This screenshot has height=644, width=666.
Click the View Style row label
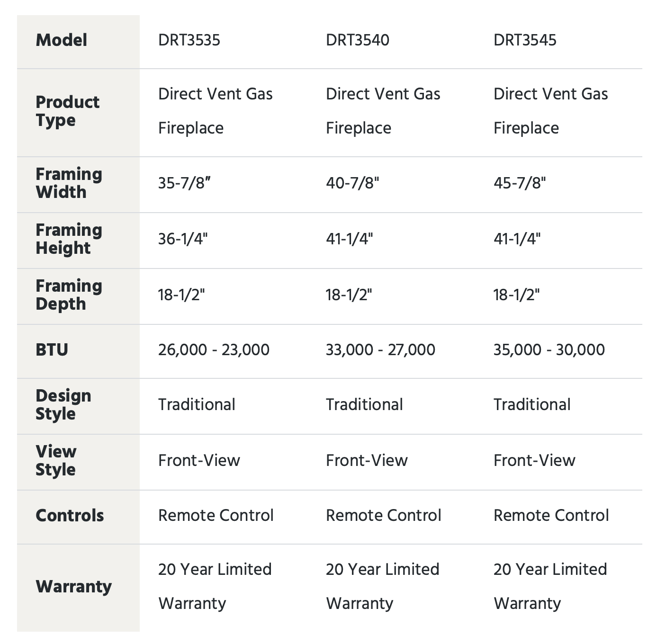[55, 461]
